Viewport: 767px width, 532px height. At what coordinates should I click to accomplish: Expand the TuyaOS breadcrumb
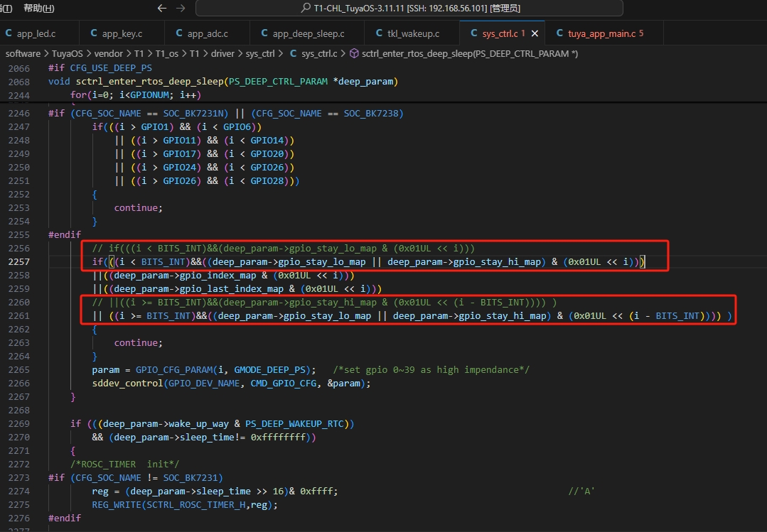[x=67, y=54]
